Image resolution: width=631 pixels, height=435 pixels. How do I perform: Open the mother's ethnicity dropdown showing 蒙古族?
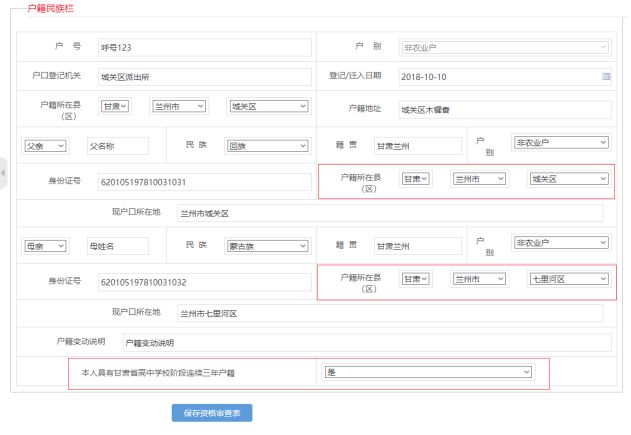[x=268, y=246]
